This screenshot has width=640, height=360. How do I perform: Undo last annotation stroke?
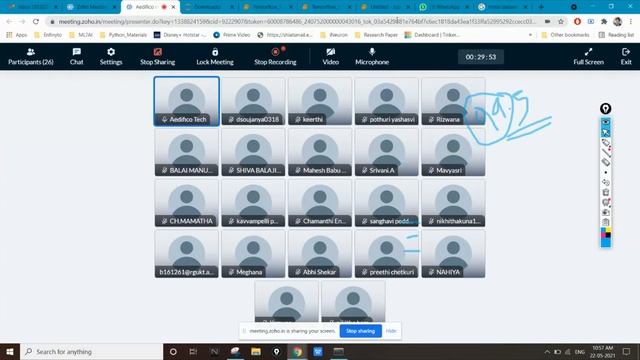coord(606,182)
